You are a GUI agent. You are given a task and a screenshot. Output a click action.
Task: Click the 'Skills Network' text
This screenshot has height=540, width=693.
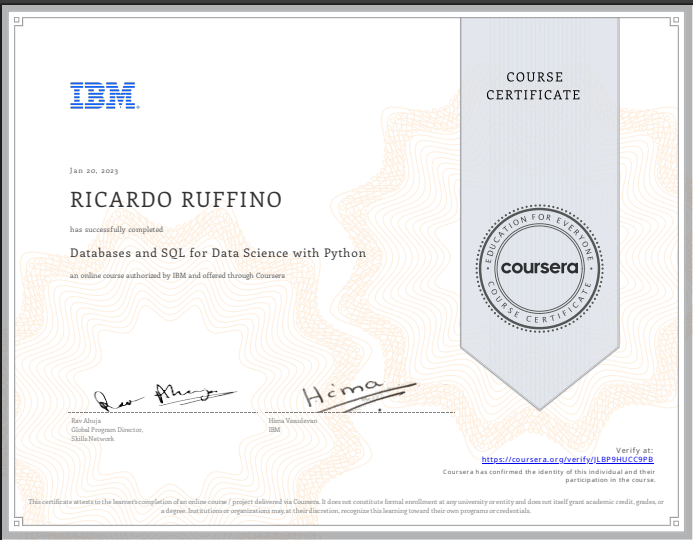tap(92, 439)
